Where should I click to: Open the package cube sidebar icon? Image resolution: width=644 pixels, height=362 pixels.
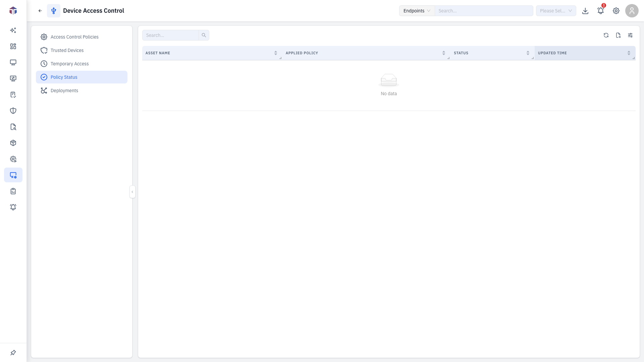tap(13, 143)
